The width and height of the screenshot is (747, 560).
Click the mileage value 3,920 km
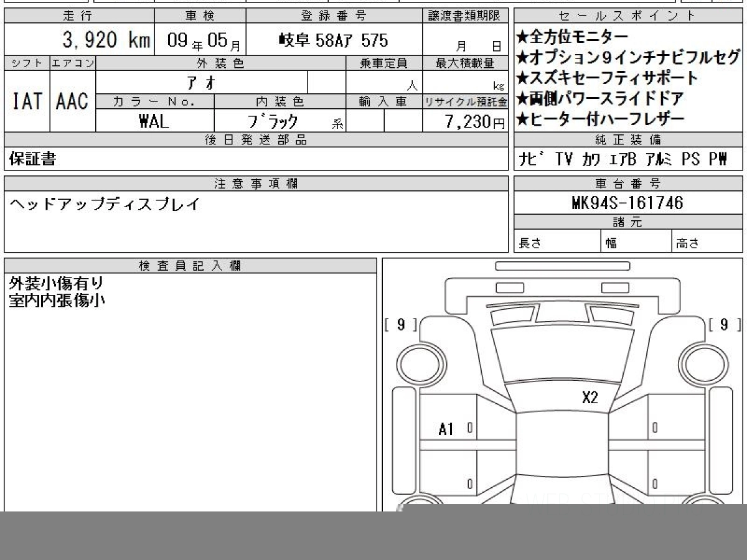[106, 41]
